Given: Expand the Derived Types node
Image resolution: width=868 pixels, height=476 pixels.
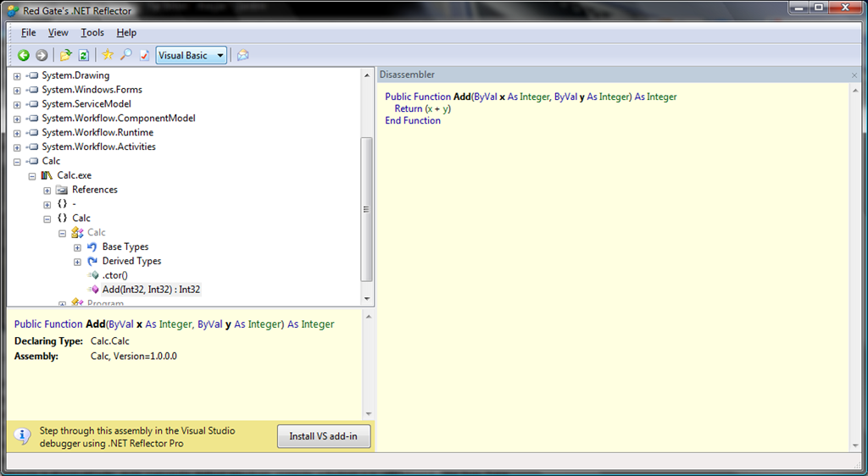Looking at the screenshot, I should [x=77, y=262].
